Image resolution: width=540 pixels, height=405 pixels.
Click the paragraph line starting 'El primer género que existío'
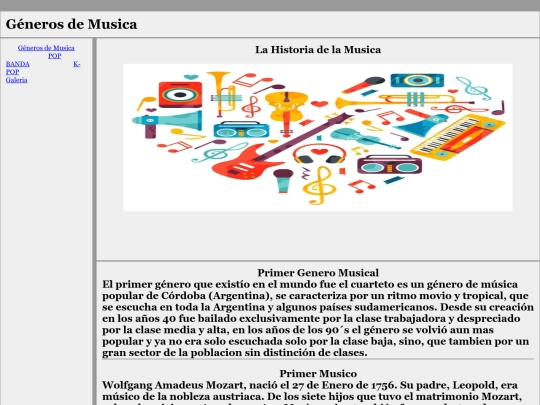pyautogui.click(x=310, y=284)
